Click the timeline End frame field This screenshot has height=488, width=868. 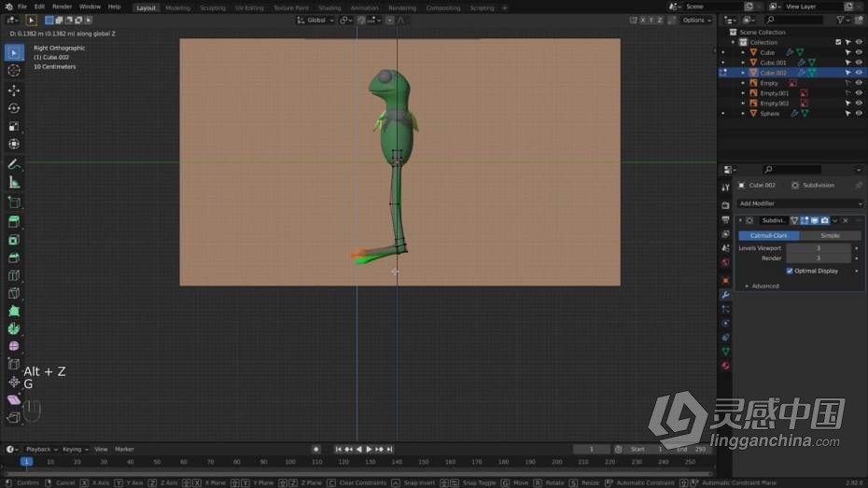(691, 449)
